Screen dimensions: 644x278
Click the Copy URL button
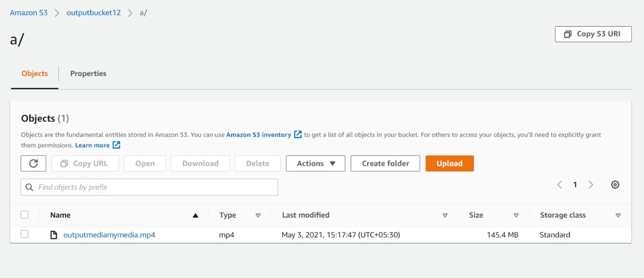click(85, 163)
